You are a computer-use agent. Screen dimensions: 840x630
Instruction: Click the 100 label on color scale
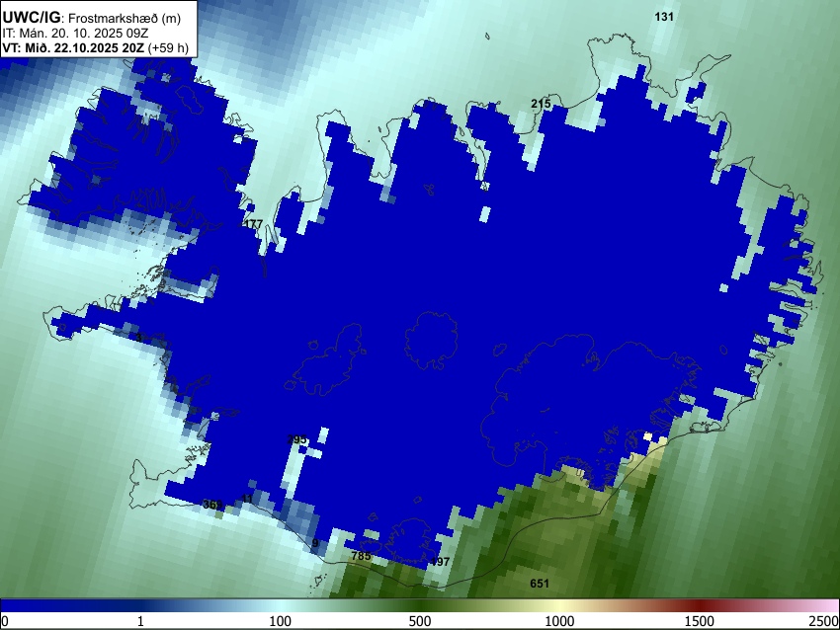281,621
